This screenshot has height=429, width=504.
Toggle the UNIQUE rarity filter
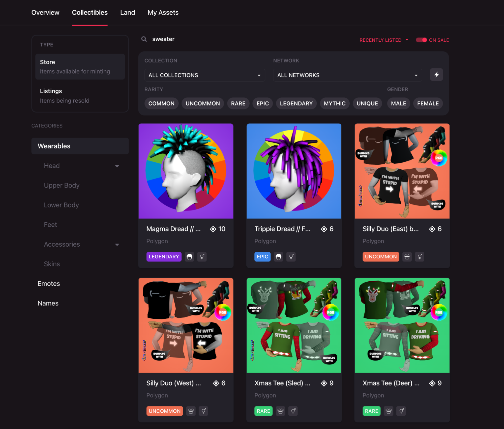(x=367, y=103)
